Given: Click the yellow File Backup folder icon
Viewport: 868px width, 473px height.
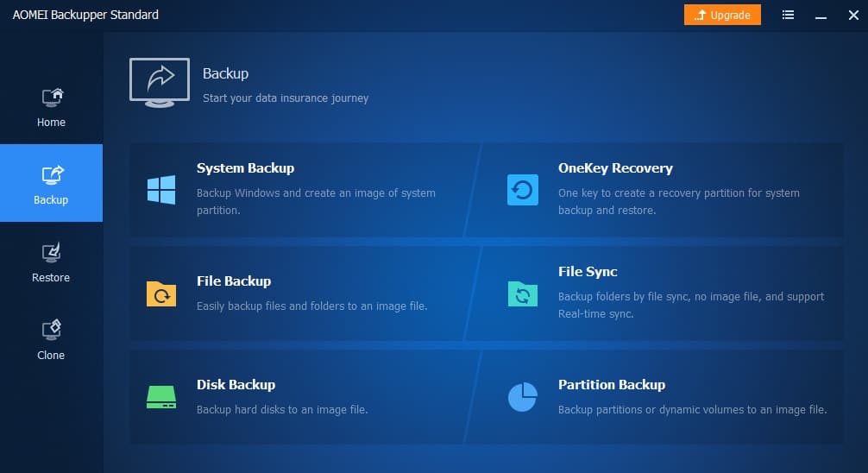Looking at the screenshot, I should point(161,293).
